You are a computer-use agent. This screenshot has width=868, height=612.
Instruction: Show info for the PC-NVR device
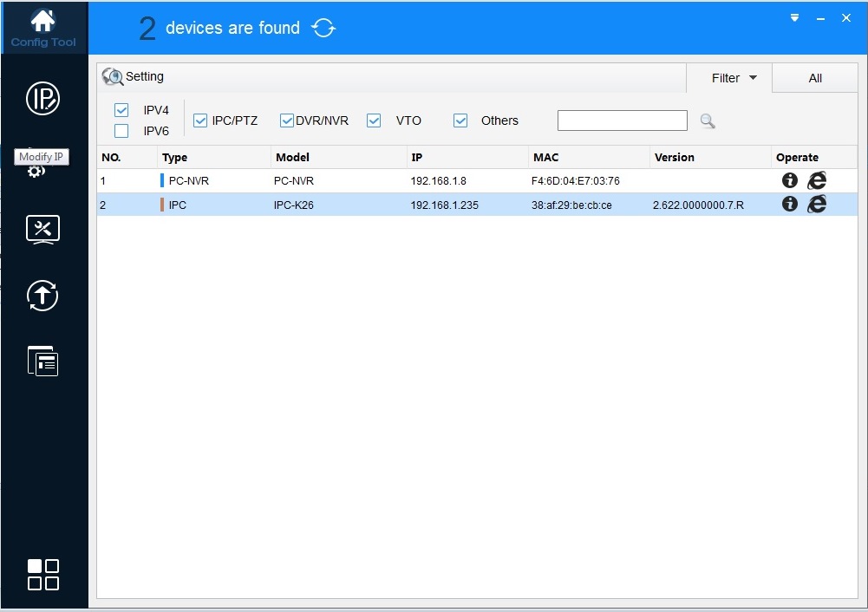[789, 180]
